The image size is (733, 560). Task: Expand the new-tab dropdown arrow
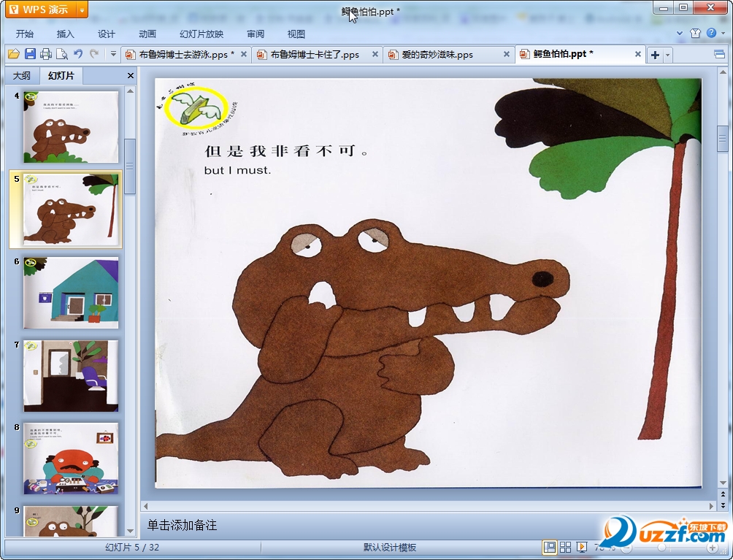click(x=667, y=55)
